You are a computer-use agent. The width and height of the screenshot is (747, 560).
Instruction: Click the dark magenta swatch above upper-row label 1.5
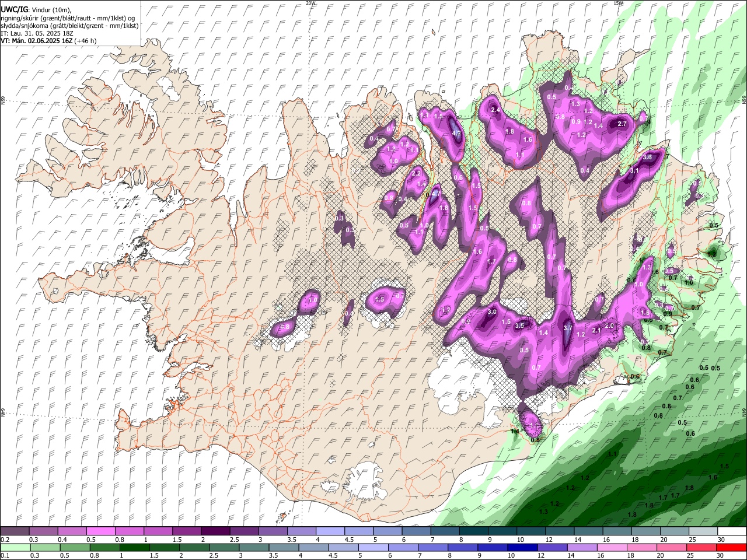(x=186, y=531)
